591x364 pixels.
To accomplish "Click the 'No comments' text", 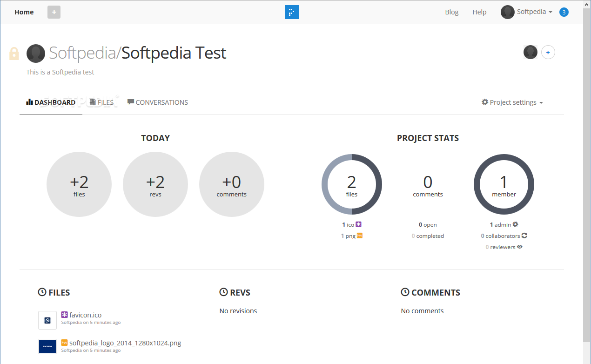I will point(422,311).
